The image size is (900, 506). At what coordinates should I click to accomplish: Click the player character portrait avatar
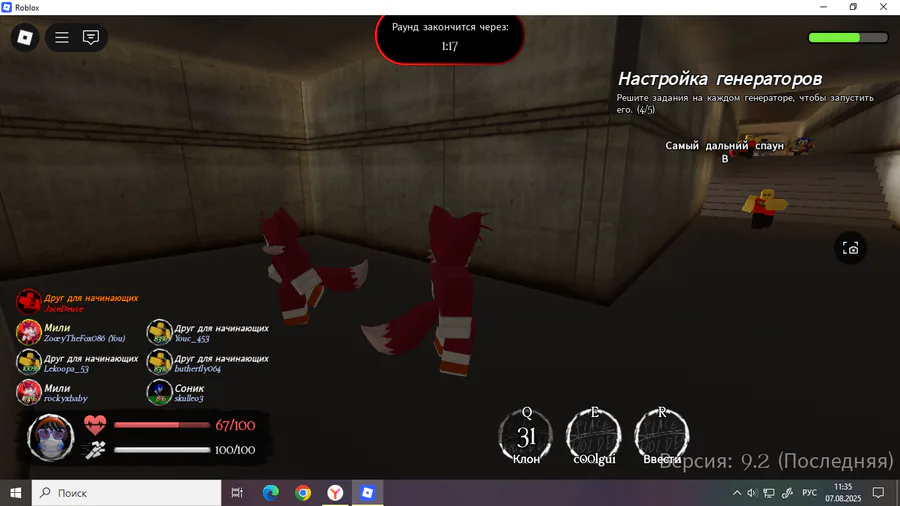(51, 438)
